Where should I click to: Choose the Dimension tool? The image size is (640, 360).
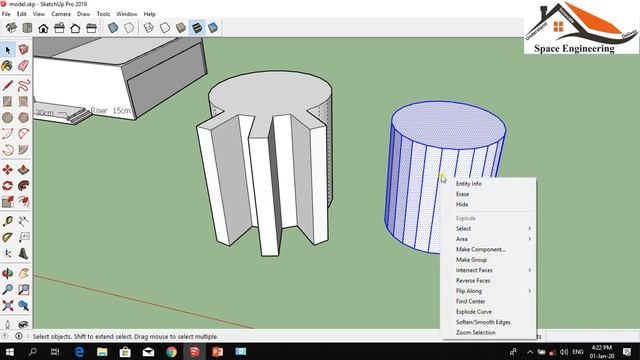[x=23, y=221]
